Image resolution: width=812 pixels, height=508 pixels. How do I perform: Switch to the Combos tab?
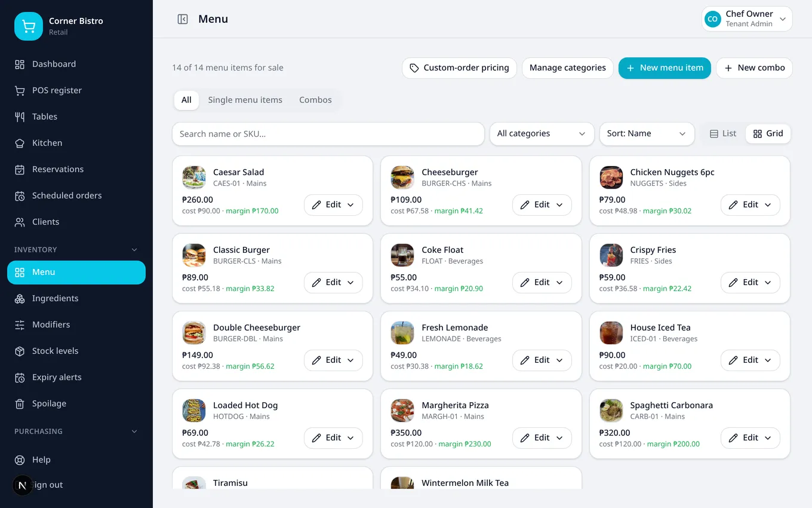315,100
